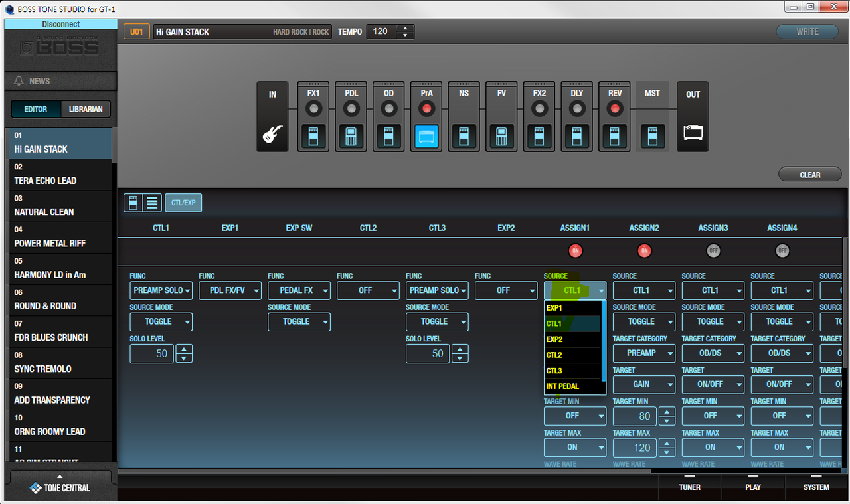Click the tempo spinner arrows
The height and width of the screenshot is (504, 850).
(x=405, y=31)
